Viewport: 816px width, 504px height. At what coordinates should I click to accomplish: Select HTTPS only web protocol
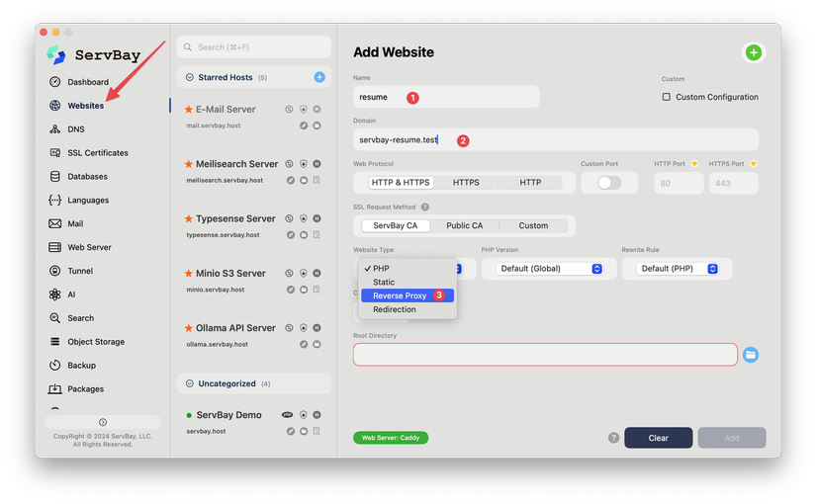tap(466, 182)
